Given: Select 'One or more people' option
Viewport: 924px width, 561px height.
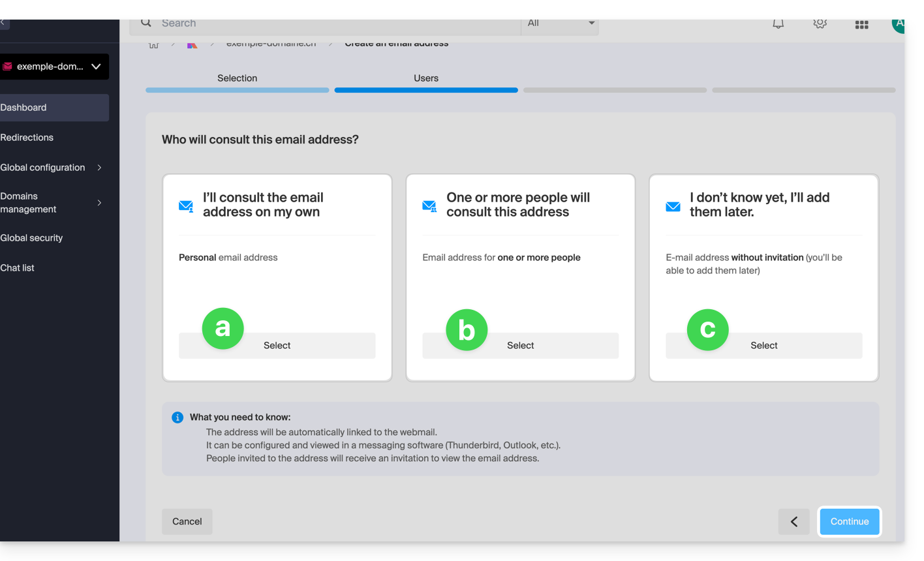Looking at the screenshot, I should [x=520, y=346].
